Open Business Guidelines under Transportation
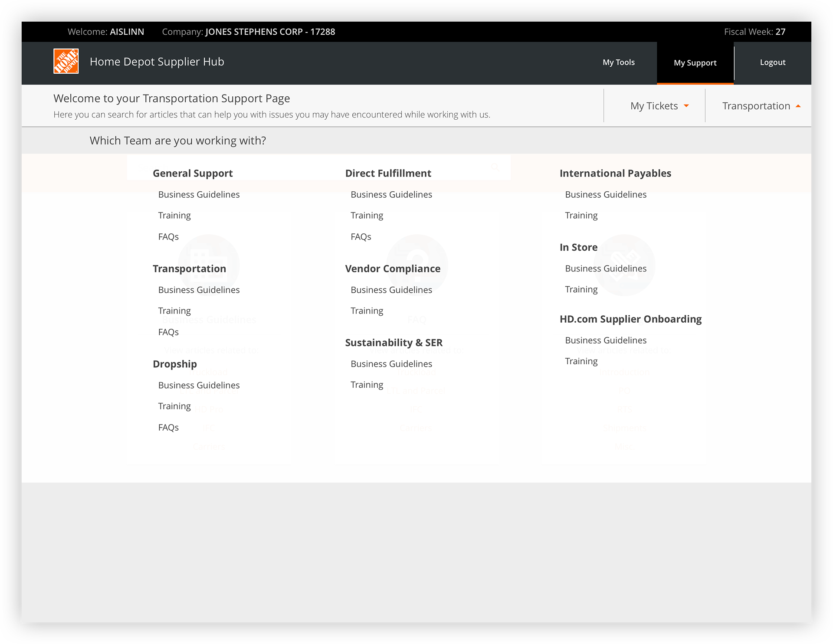The width and height of the screenshot is (833, 644). click(199, 290)
